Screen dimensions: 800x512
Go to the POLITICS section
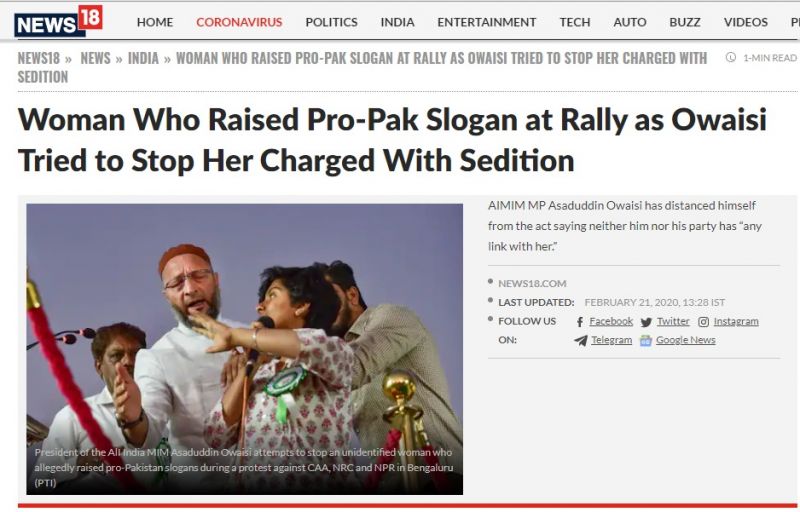[331, 22]
